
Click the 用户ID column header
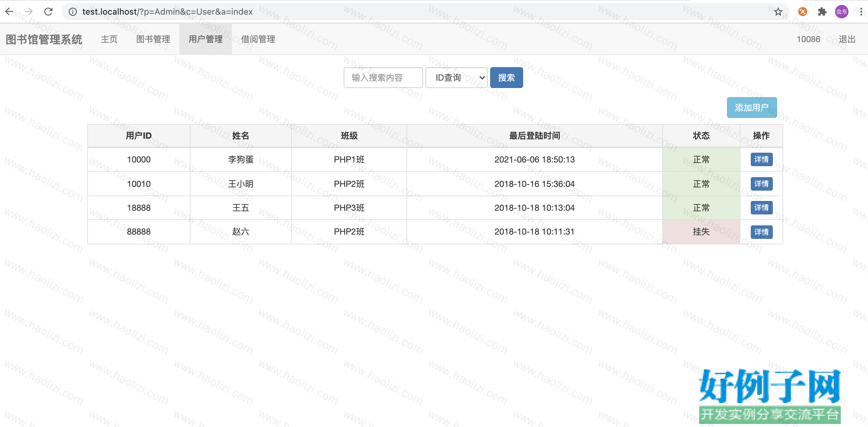coord(139,136)
